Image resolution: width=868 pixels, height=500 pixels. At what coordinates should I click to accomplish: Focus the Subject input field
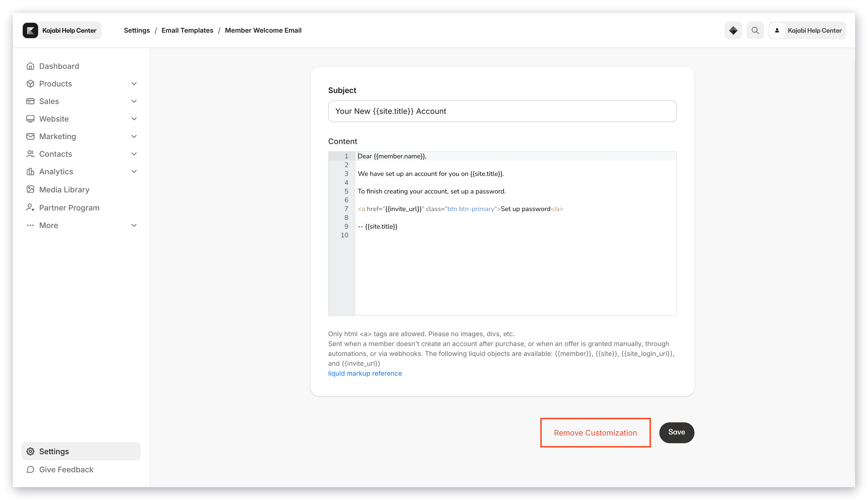coord(502,111)
